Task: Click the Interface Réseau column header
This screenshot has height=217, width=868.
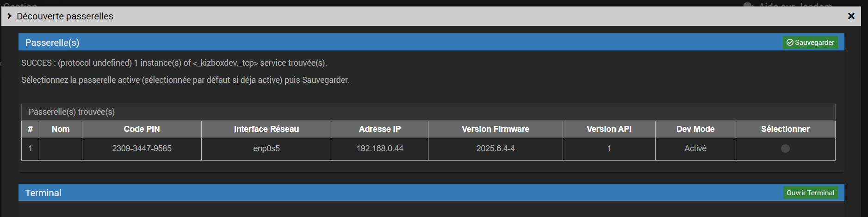Action: [266, 129]
